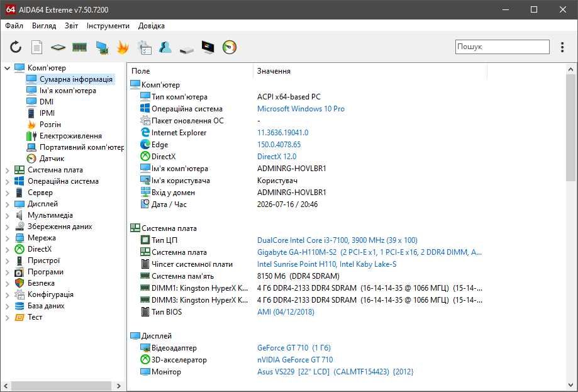Select the Безпека tree item
This screenshot has height=392, width=578.
coord(41,283)
